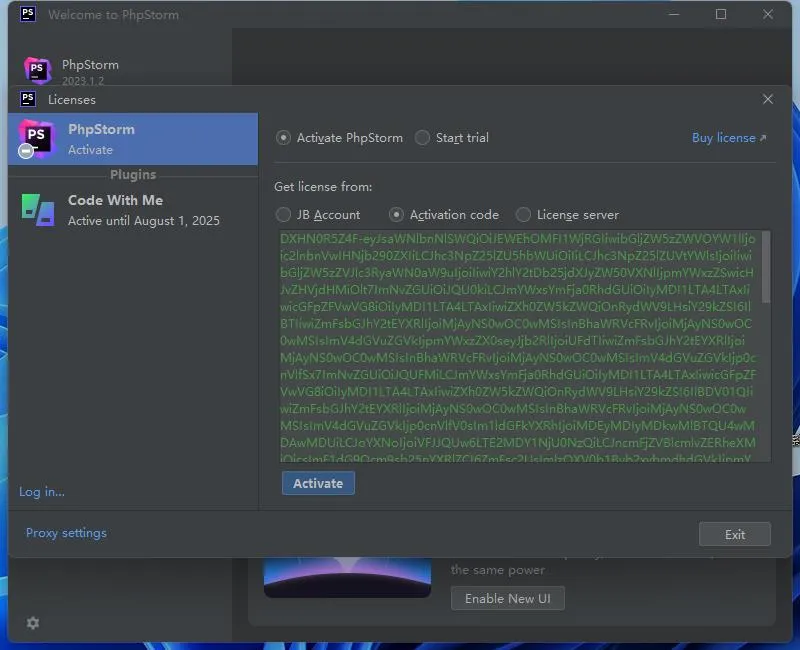This screenshot has height=650, width=800.
Task: Click inside the activation code text area
Action: [x=520, y=346]
